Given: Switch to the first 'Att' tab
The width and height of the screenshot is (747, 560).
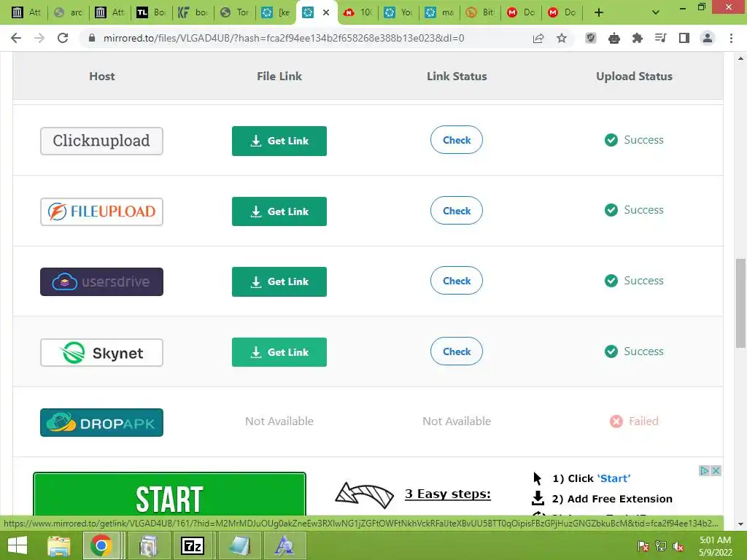Looking at the screenshot, I should tap(26, 12).
